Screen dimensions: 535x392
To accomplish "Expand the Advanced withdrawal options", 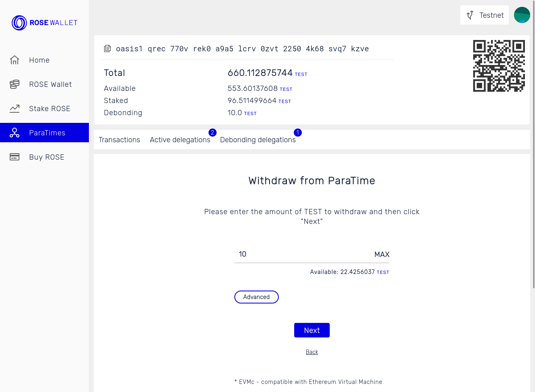I will (256, 297).
